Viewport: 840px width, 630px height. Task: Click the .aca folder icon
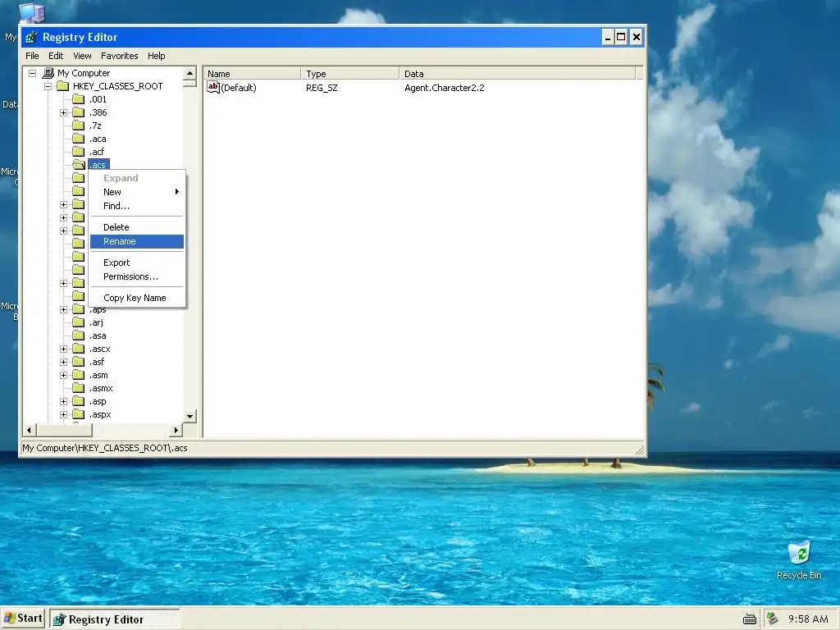[79, 139]
